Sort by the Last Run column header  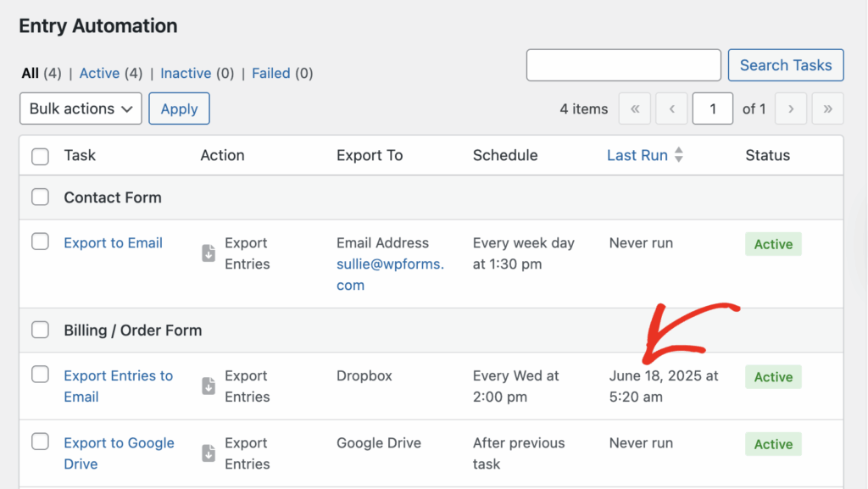point(637,155)
